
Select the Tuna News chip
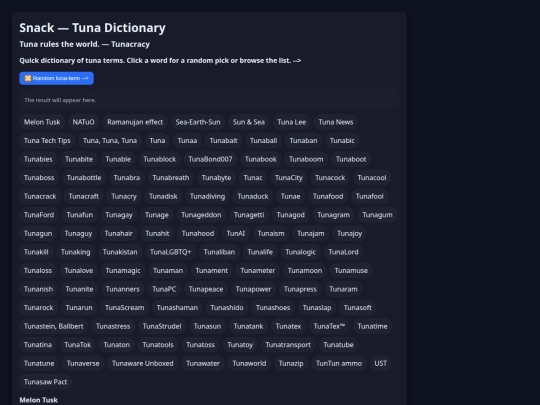(x=336, y=122)
